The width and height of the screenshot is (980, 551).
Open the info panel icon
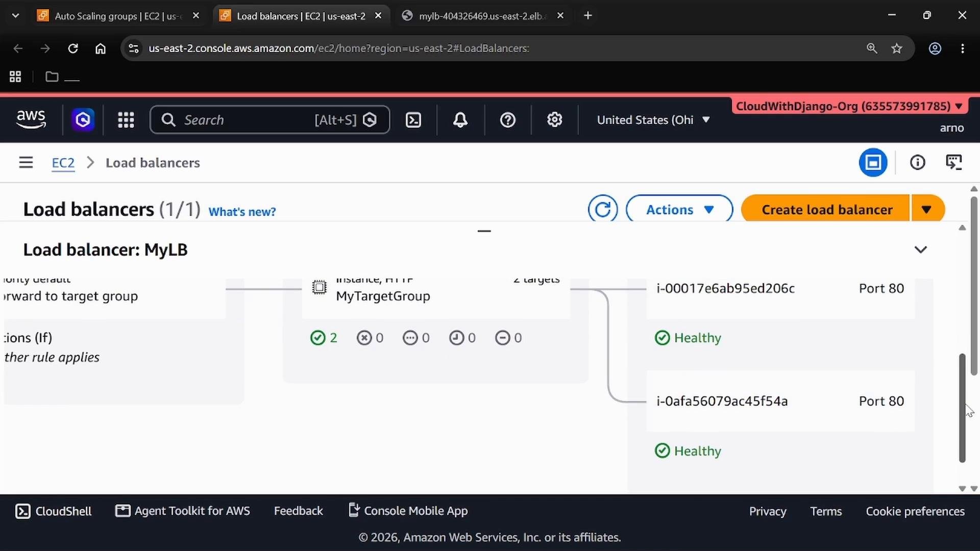point(917,163)
